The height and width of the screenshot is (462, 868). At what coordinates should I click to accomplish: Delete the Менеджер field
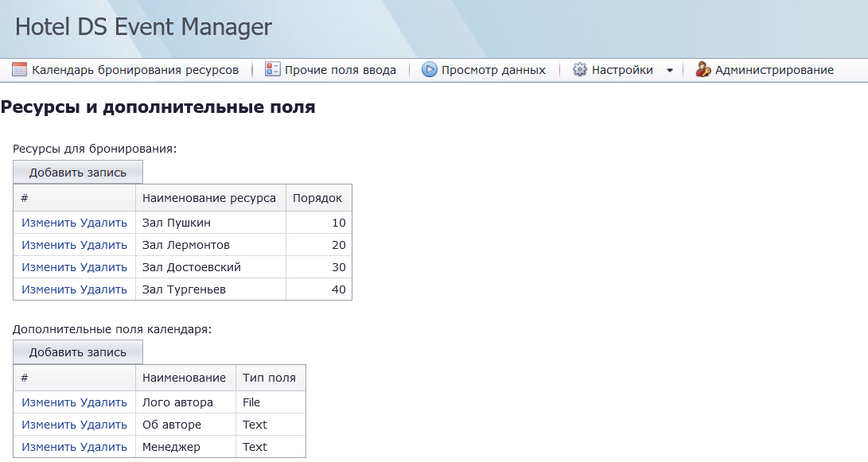[103, 447]
